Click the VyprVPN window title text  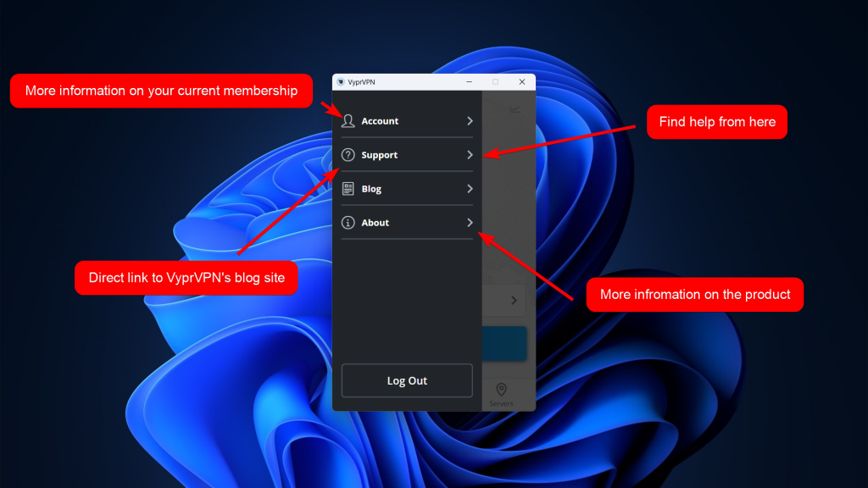(361, 82)
